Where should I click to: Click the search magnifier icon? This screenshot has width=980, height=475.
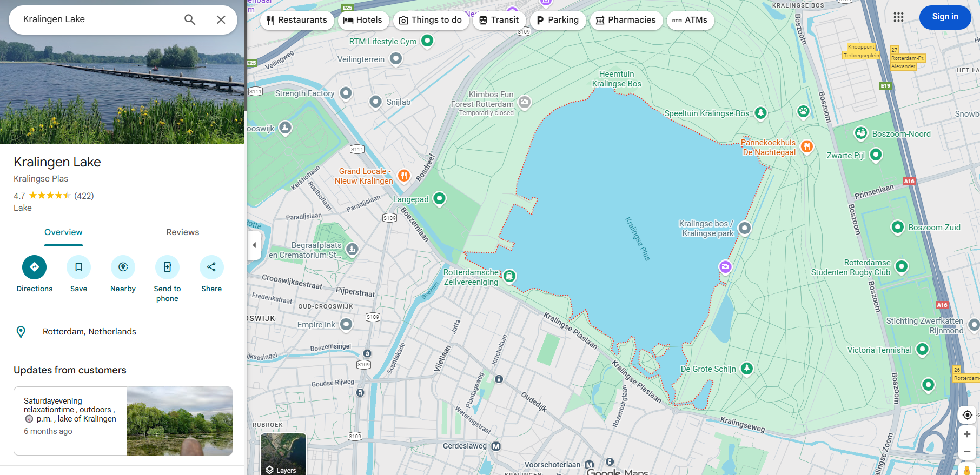(190, 19)
